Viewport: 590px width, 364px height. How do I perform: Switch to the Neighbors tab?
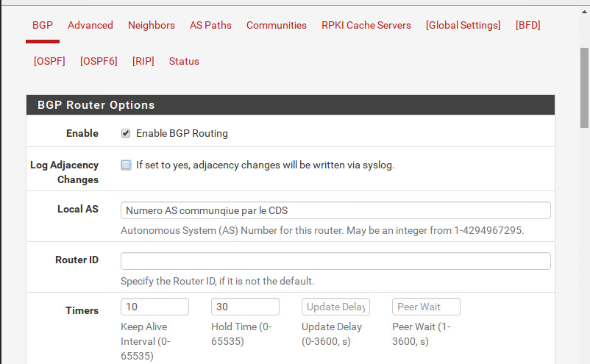pyautogui.click(x=152, y=25)
